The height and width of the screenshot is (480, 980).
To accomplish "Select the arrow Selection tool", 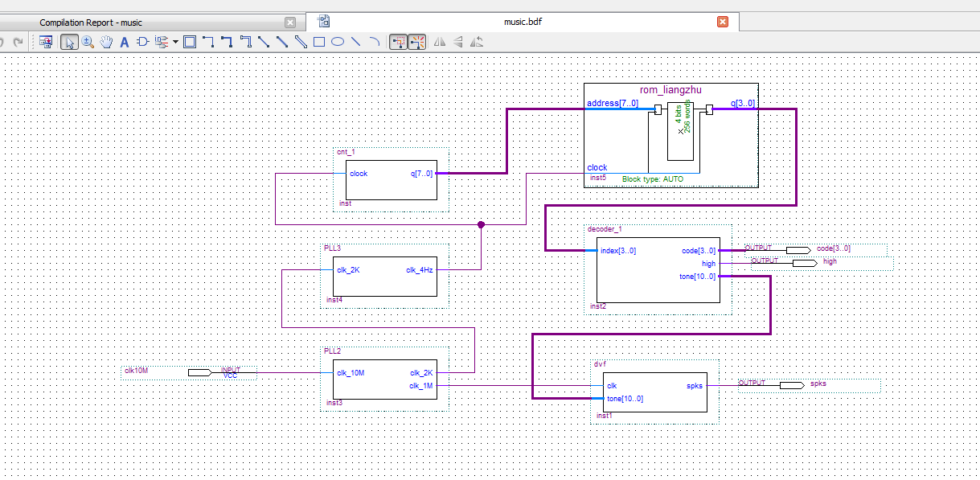I will pos(70,42).
